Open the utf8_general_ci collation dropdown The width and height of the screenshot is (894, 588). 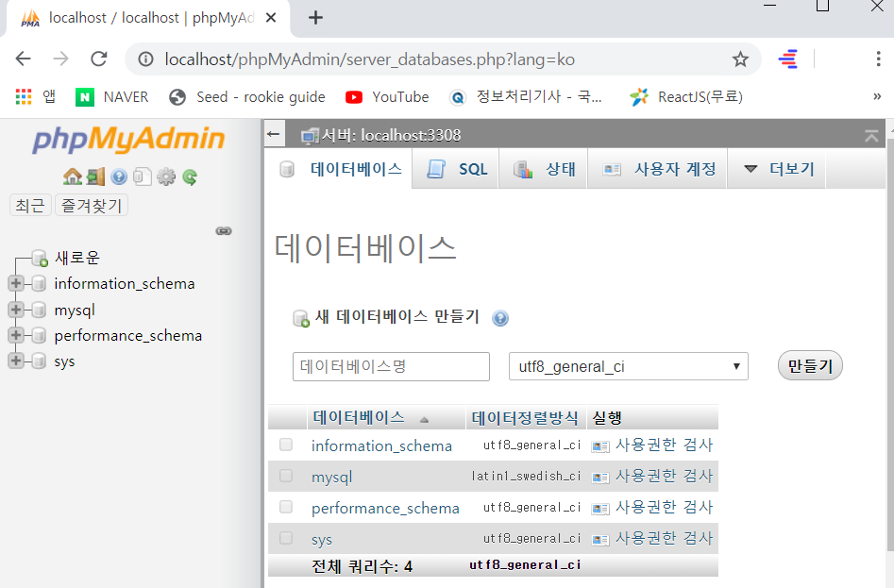coord(629,366)
